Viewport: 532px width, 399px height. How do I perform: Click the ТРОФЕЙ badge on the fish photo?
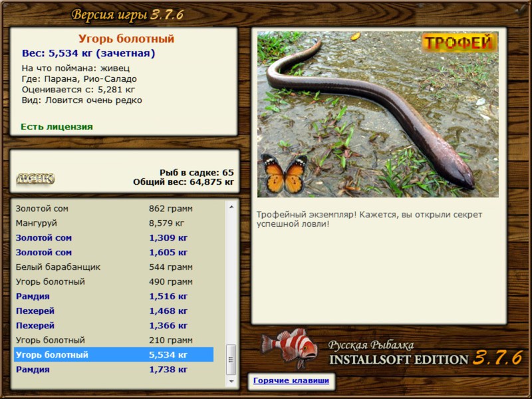459,43
